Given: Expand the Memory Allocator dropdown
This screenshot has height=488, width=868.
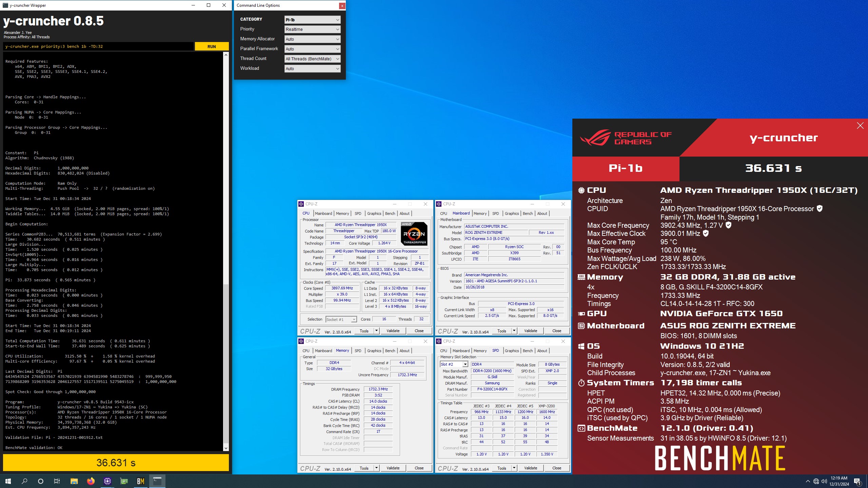Looking at the screenshot, I should 312,39.
